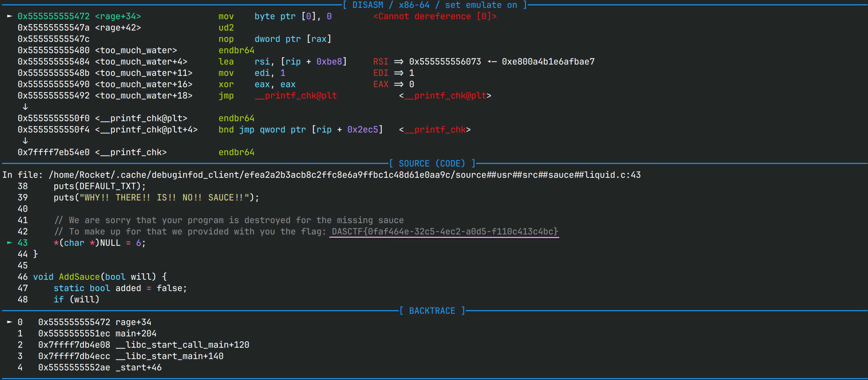
Task: Click the backtrace frame 0 arrow marker
Action: tap(10, 322)
